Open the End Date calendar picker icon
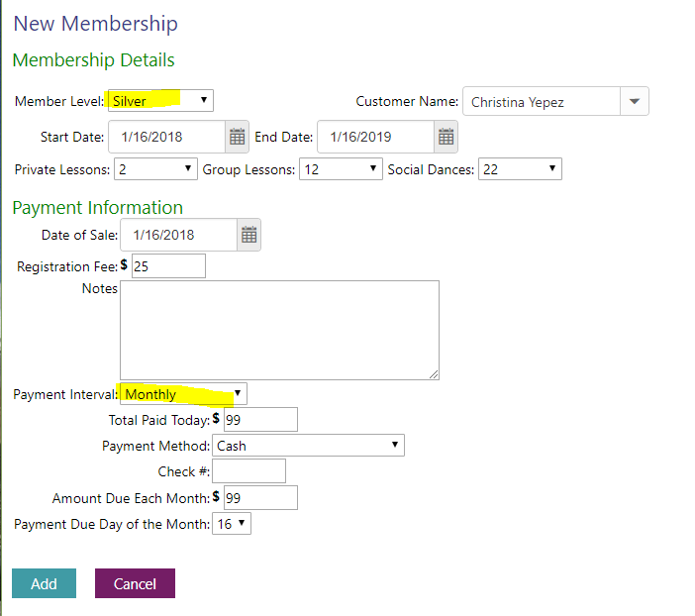Screen dimensions: 695x616 [447, 137]
